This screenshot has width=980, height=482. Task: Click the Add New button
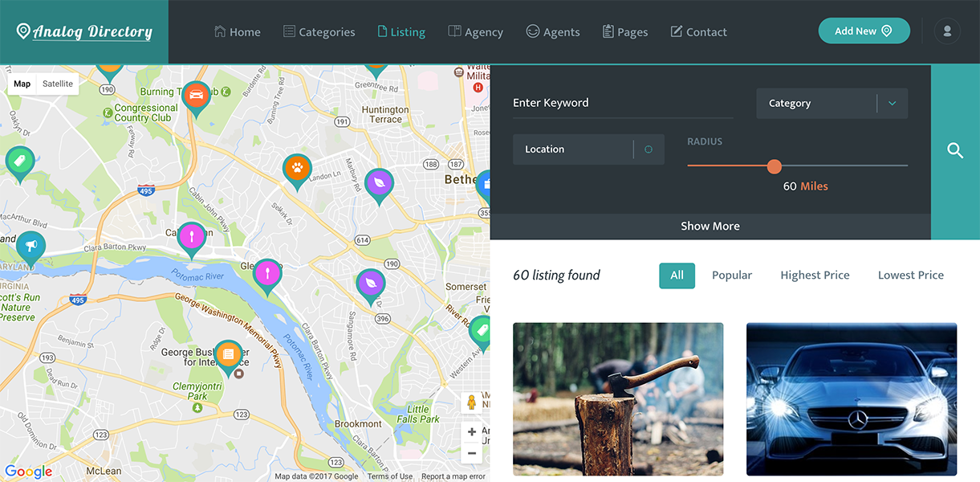tap(864, 31)
